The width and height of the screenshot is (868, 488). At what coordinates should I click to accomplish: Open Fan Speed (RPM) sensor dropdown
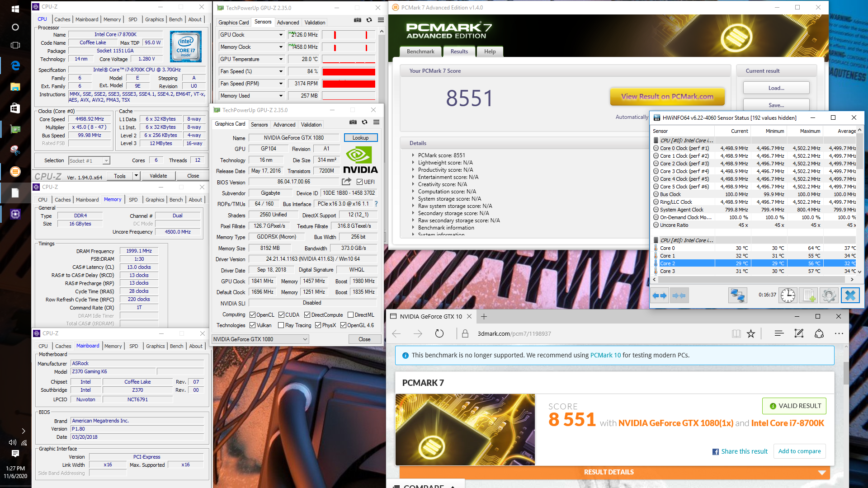click(x=280, y=84)
